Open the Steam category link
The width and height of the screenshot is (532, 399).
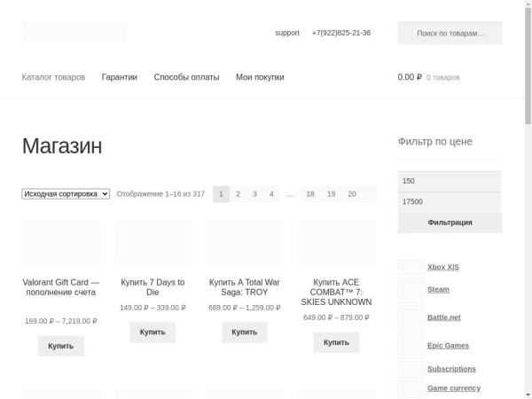click(x=438, y=290)
